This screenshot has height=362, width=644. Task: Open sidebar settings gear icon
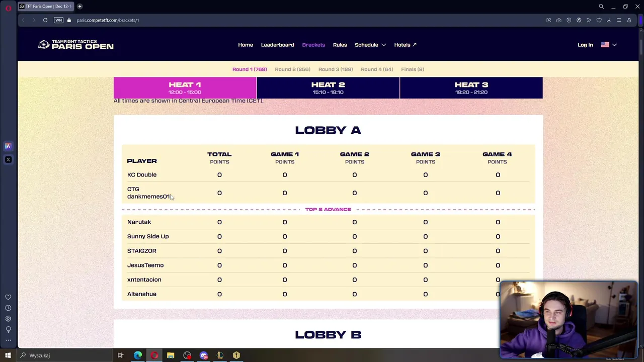8,319
